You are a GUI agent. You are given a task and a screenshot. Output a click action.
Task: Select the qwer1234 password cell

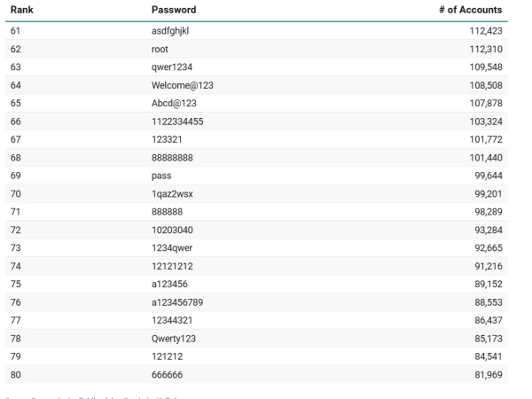[x=172, y=66]
